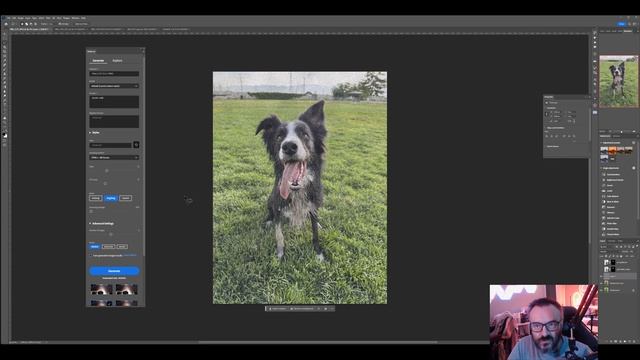Apply the first adjustment preset thumbnail
The height and width of the screenshot is (360, 640).
pos(604,150)
